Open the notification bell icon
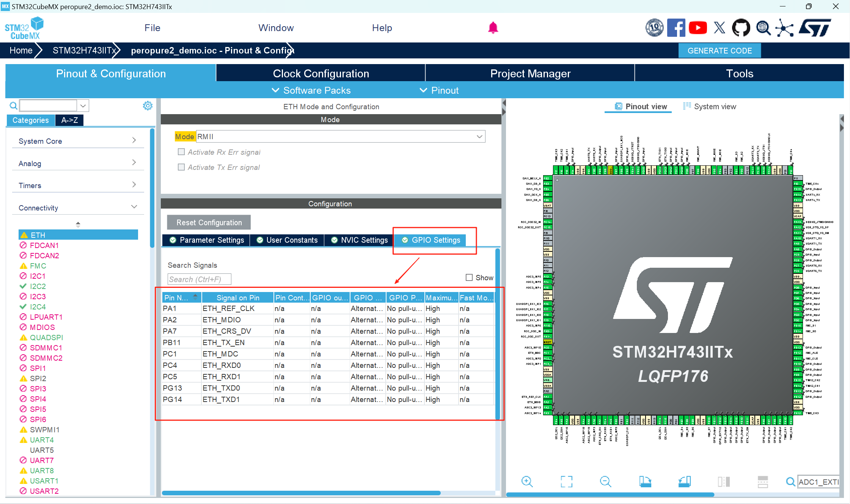The width and height of the screenshot is (850, 504). point(493,28)
